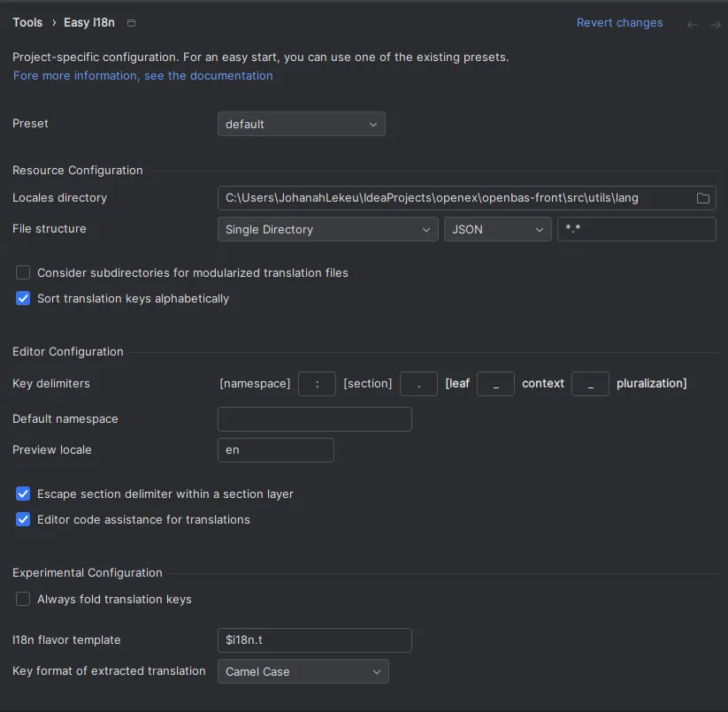Disable Escape section delimiter within a section layer

(x=23, y=494)
